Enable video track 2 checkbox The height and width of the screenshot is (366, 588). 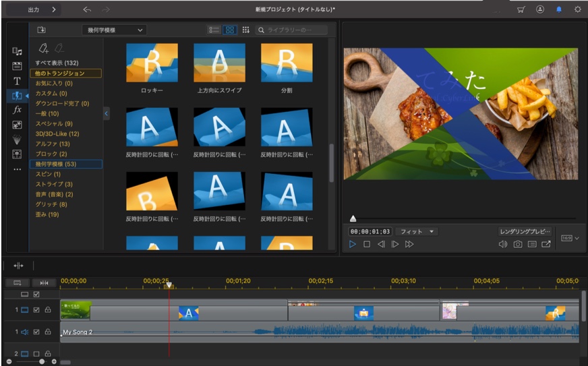(36, 353)
